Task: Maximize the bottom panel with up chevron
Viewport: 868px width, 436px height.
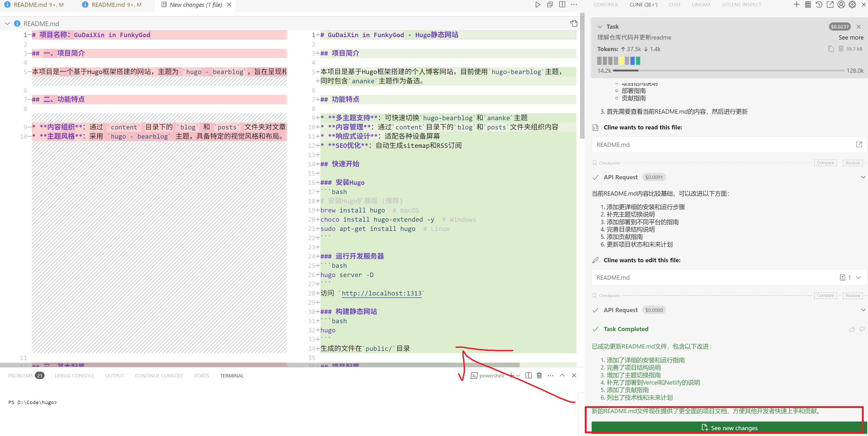Action: (x=562, y=375)
